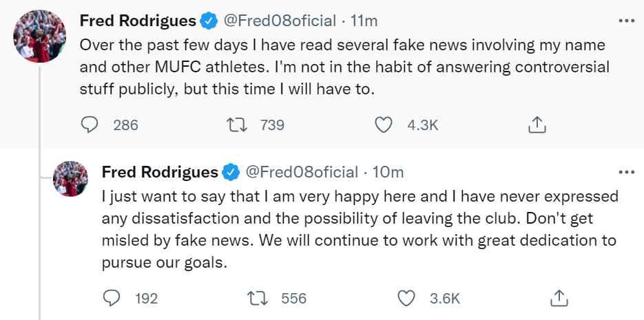644x320 pixels.
Task: Open more options on the 10m tweet
Action: 626,171
